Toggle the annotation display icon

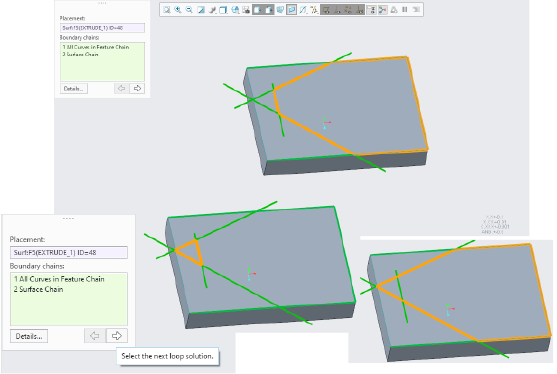[x=371, y=10]
